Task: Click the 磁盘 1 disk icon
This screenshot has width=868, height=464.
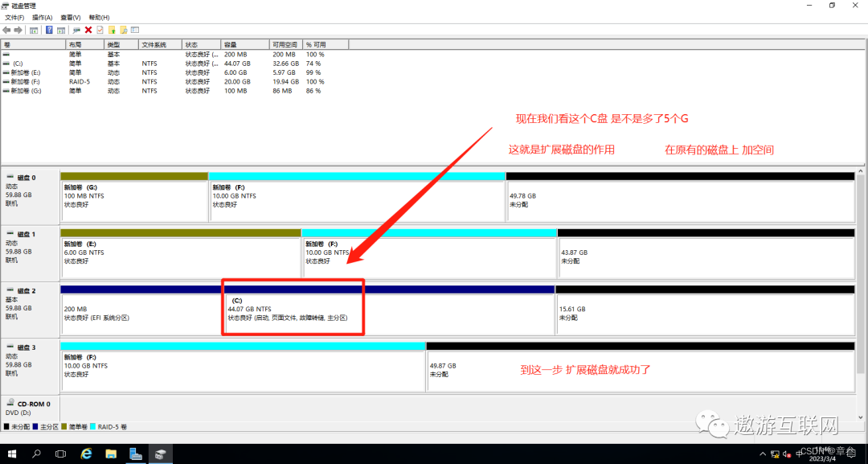Action: tap(10, 234)
